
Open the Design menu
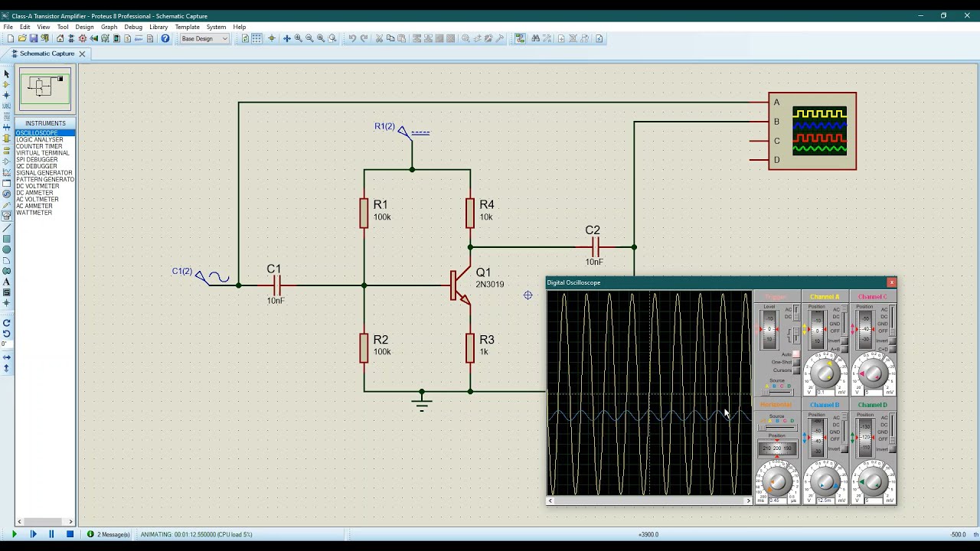pyautogui.click(x=84, y=27)
